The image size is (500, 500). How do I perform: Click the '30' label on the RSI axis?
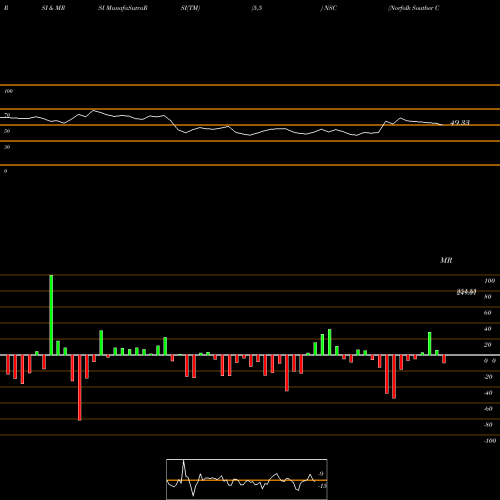tap(7, 147)
